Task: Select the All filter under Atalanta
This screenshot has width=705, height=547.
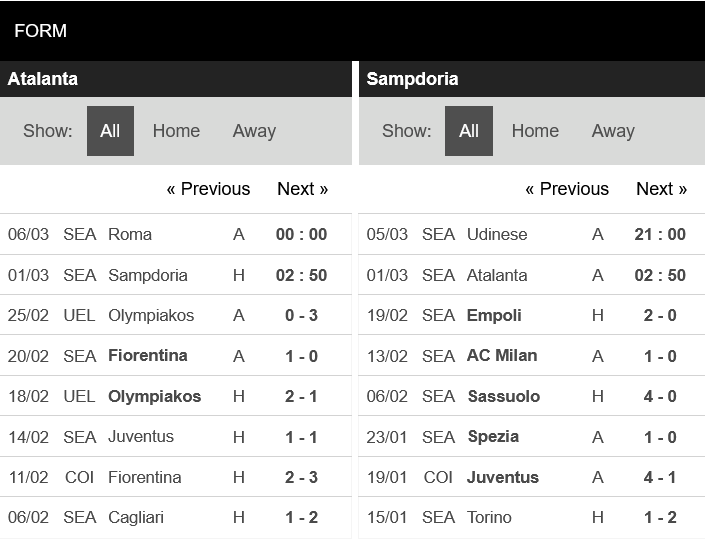Action: click(x=110, y=131)
